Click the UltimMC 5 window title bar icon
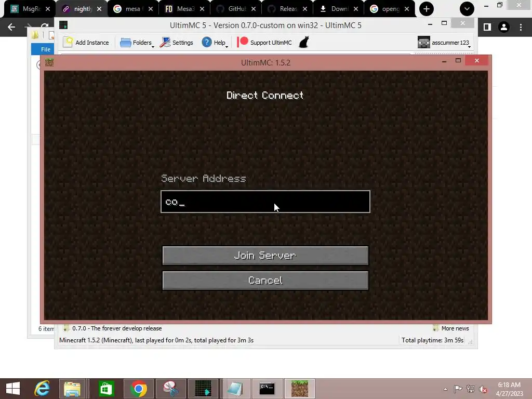 (x=63, y=25)
